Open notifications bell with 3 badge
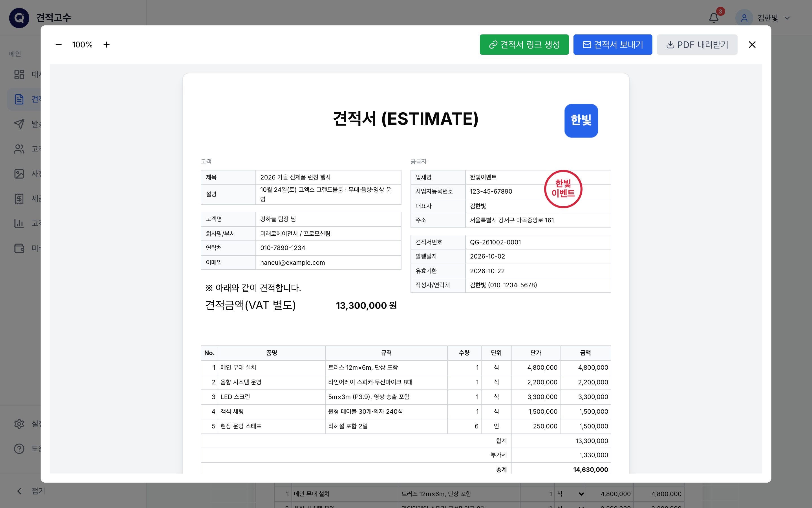 [x=714, y=17]
